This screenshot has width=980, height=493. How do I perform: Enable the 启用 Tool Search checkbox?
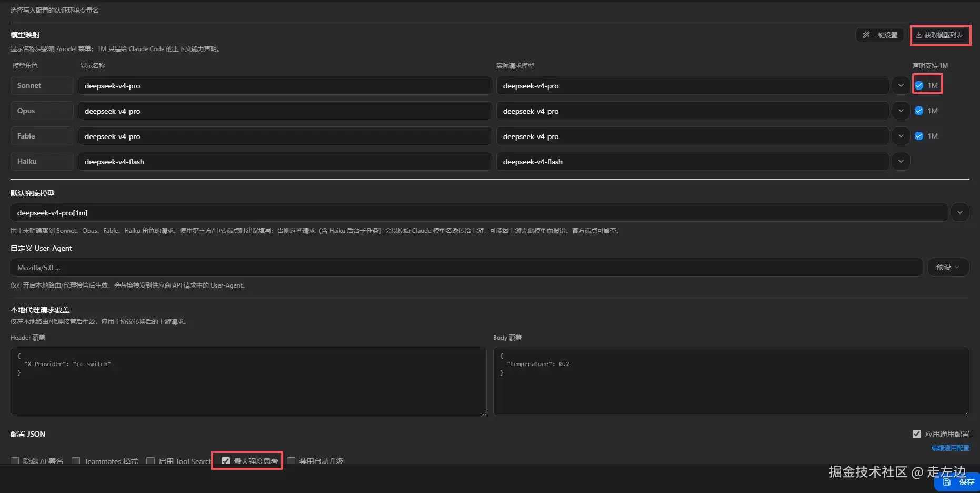(151, 461)
